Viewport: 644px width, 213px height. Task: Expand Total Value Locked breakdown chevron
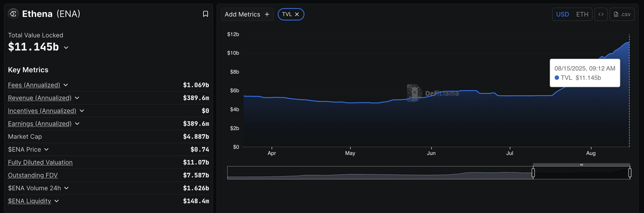(x=66, y=47)
